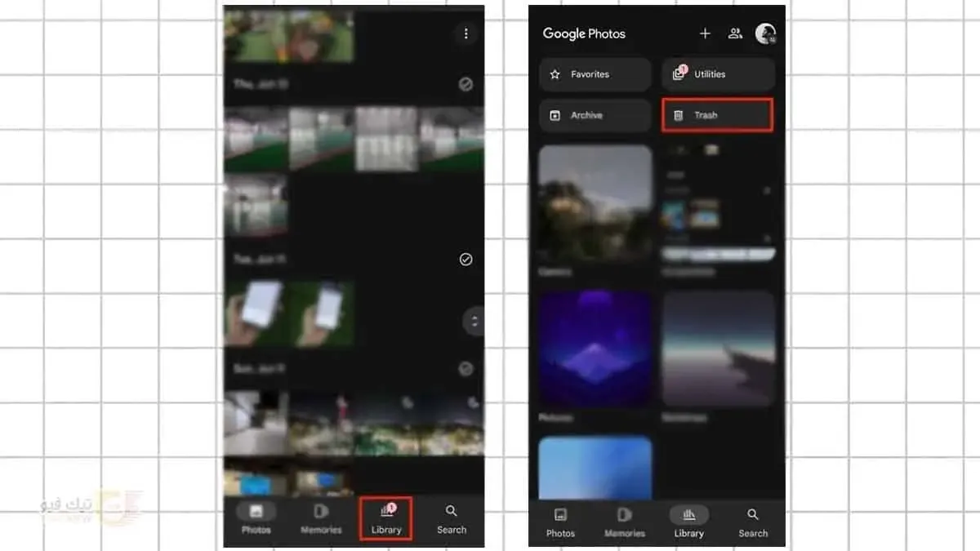Tap Search in the left phone's bottom bar

(x=452, y=518)
